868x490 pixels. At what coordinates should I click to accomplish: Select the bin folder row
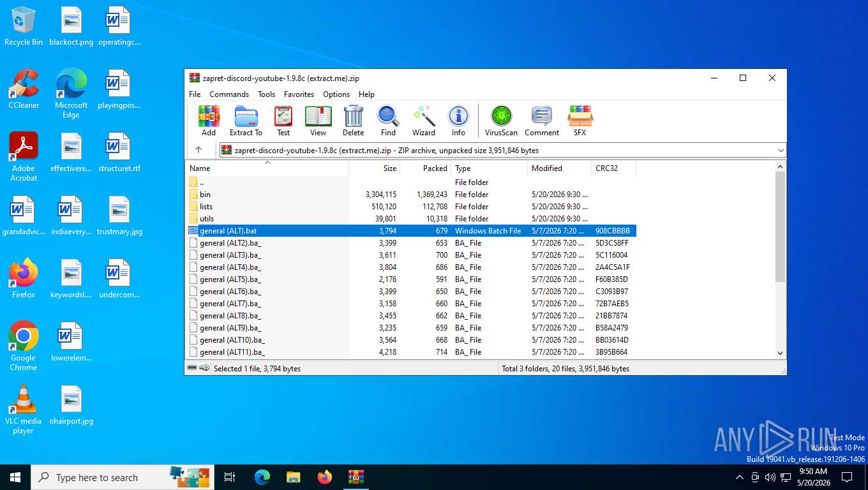pos(412,195)
